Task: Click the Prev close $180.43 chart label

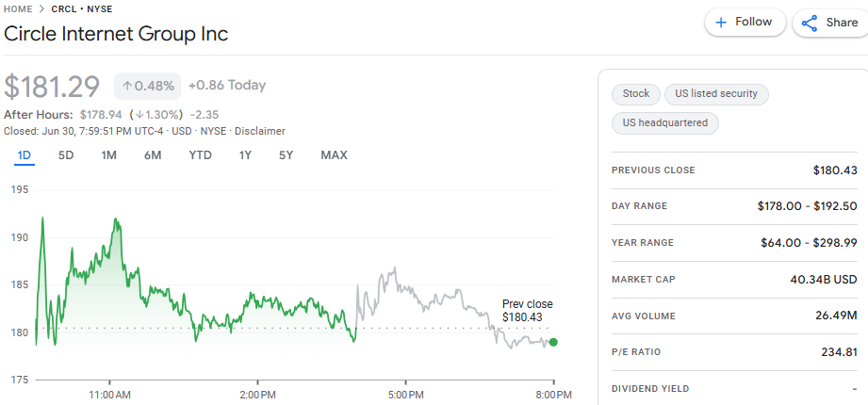Action: pos(528,311)
